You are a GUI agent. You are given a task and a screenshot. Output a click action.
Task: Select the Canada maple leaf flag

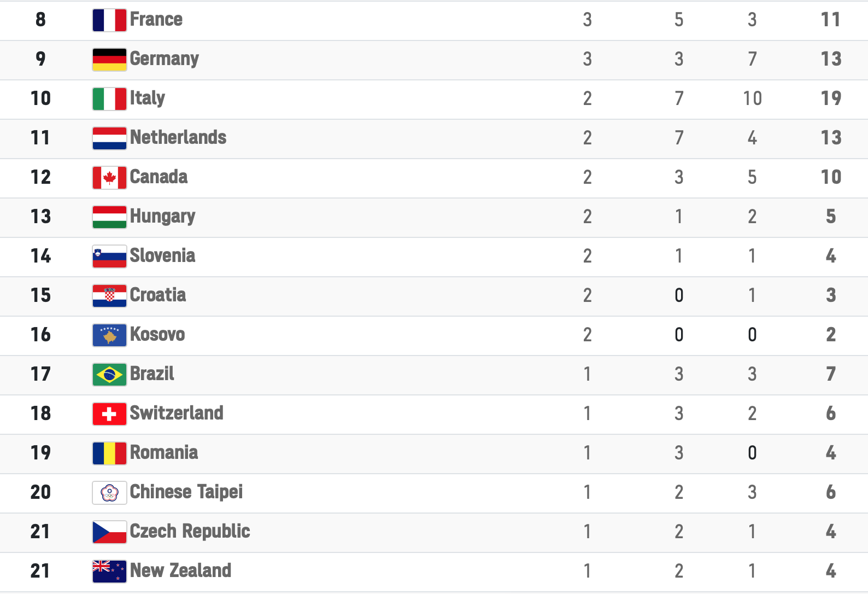109,178
